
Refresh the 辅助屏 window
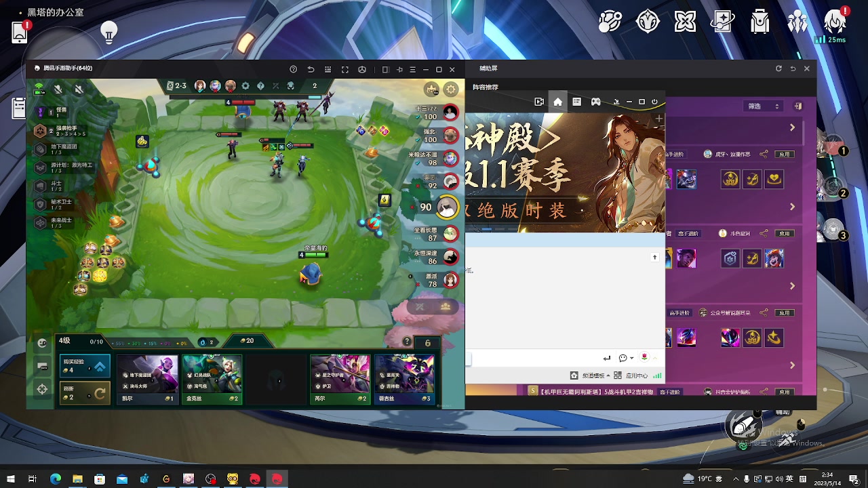pos(778,68)
